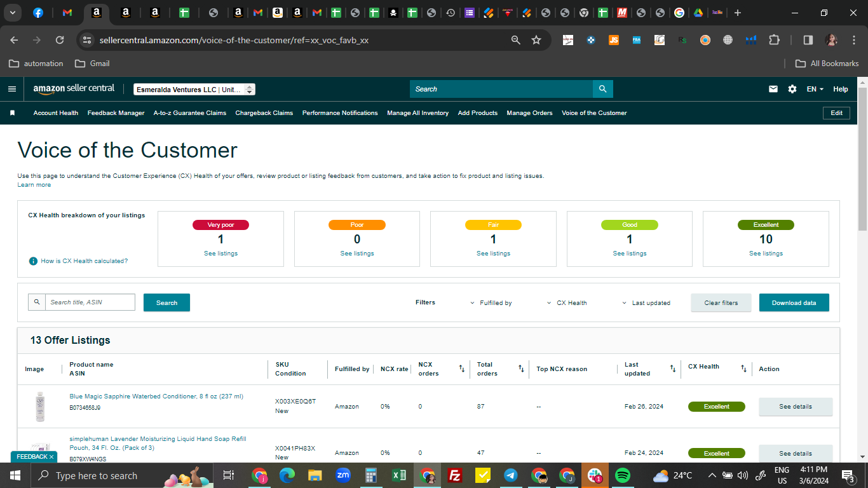This screenshot has width=868, height=488.
Task: Click the browser address bar URL
Action: coord(234,40)
